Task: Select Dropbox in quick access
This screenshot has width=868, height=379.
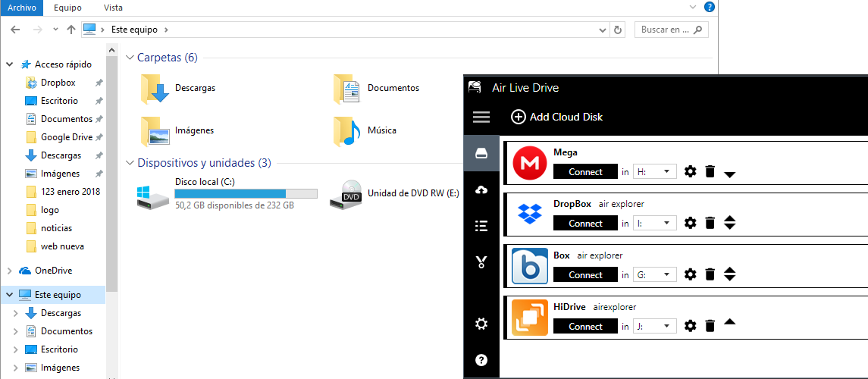Action: [x=58, y=83]
